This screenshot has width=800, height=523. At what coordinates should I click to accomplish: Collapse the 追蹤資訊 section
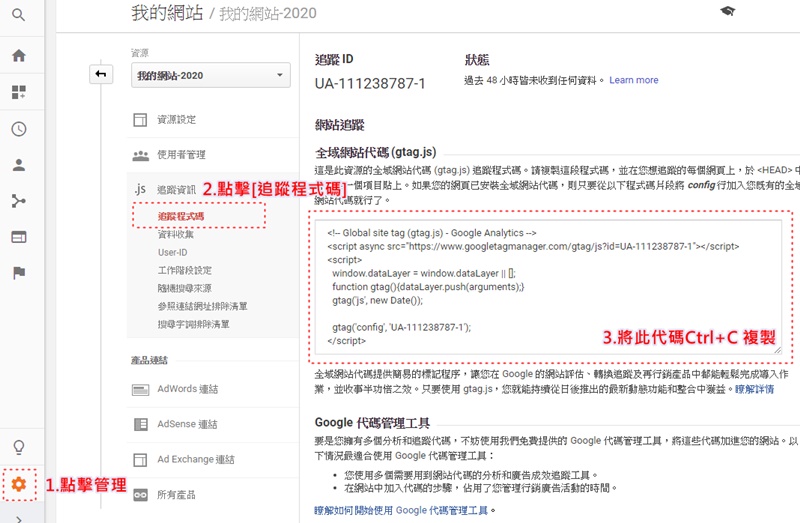coord(176,190)
